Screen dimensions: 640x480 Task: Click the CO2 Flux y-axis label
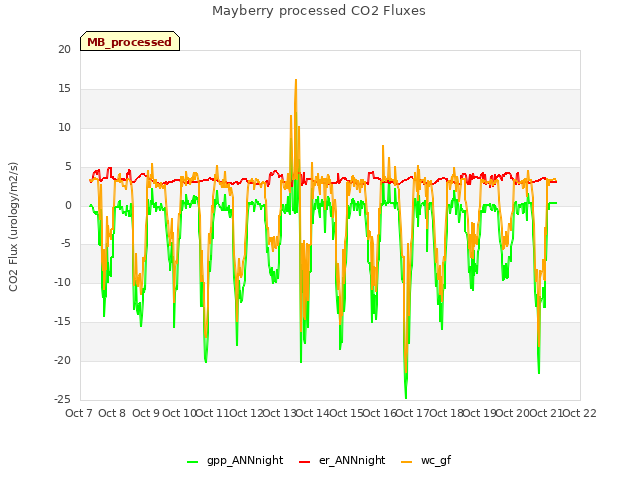point(13,227)
